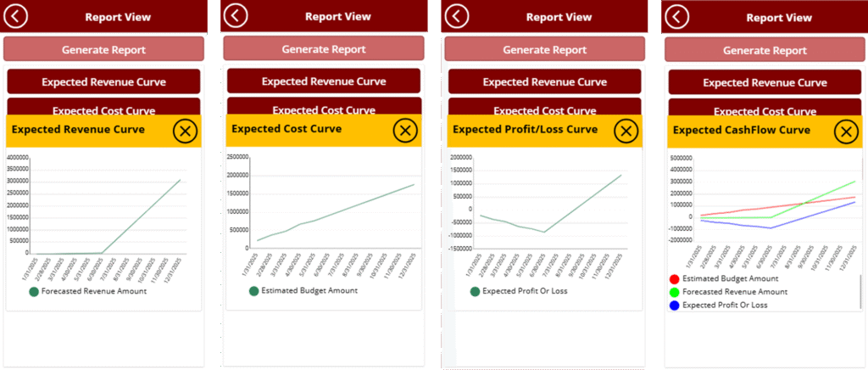
Task: Click the CashFlow legend scrollbar
Action: [861, 293]
